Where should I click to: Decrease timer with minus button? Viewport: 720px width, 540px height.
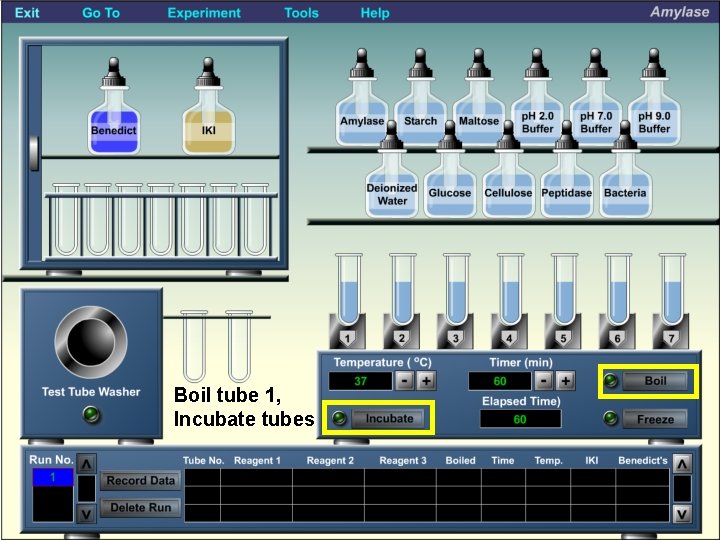(x=544, y=381)
